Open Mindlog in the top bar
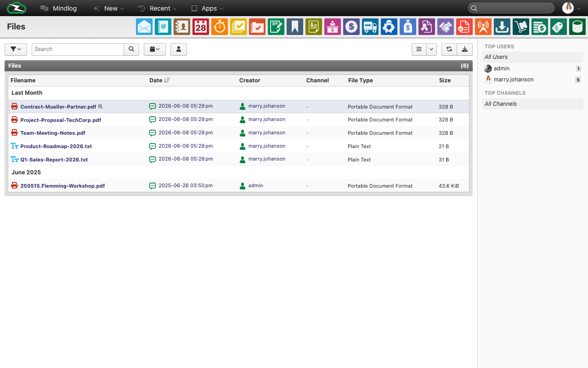This screenshot has width=588, height=368. (59, 8)
